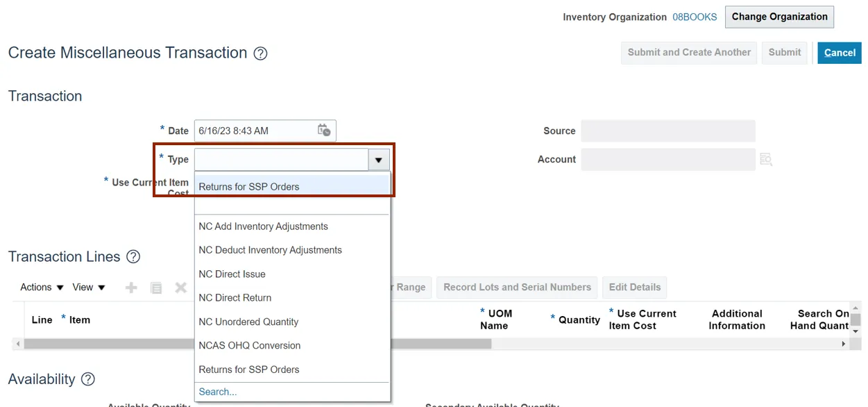Screen dimensions: 868x407
Task: Click the Cancel button
Action: [839, 53]
